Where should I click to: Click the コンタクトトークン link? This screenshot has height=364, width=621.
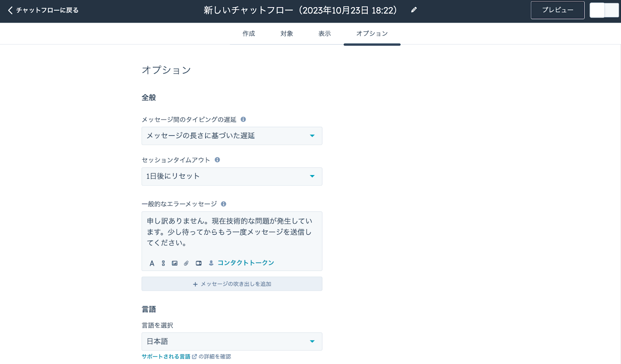(246, 263)
